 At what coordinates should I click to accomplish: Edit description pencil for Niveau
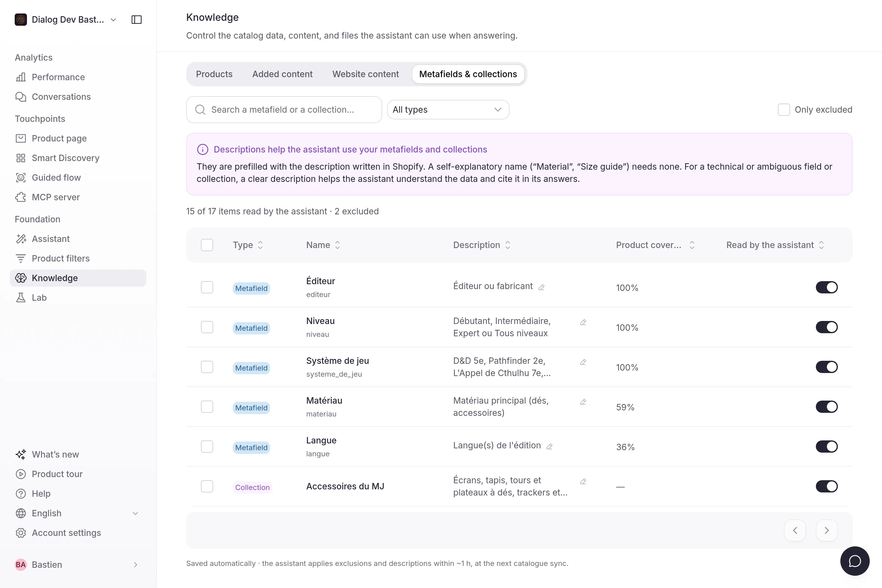(583, 322)
